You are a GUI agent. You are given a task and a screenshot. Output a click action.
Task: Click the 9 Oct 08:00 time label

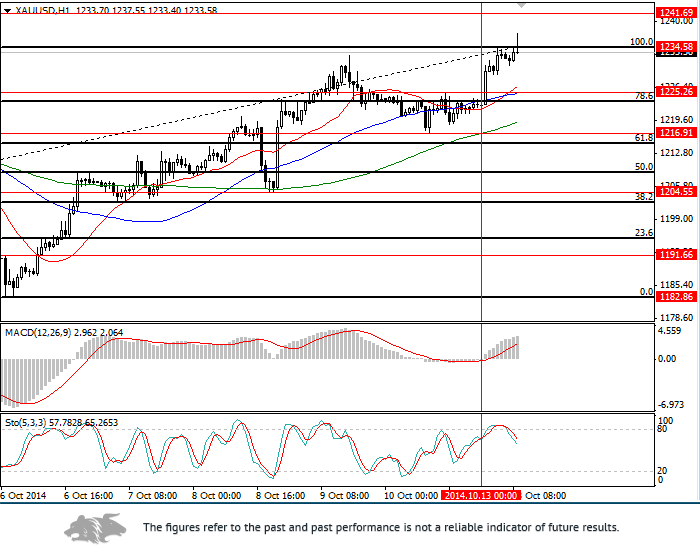(x=345, y=496)
